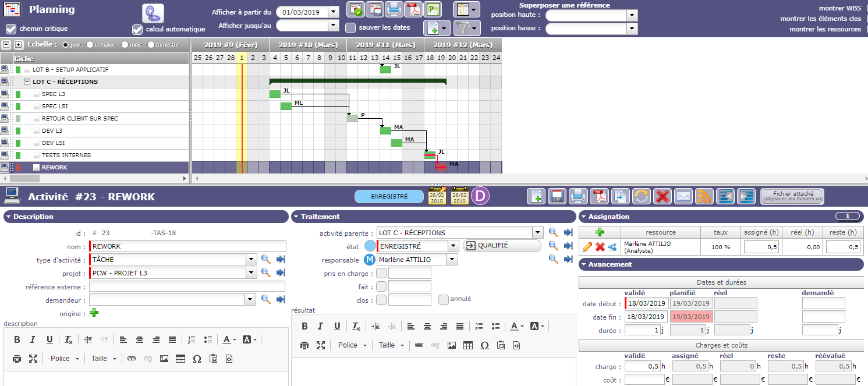Toggle chemin critique checkbox
The width and height of the screenshot is (868, 386).
(11, 29)
